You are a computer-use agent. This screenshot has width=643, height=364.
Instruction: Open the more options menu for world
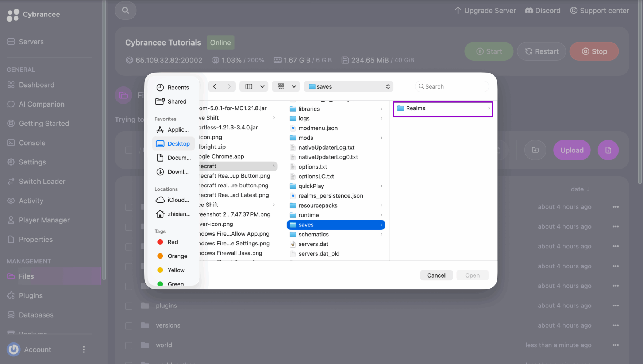[x=616, y=345]
